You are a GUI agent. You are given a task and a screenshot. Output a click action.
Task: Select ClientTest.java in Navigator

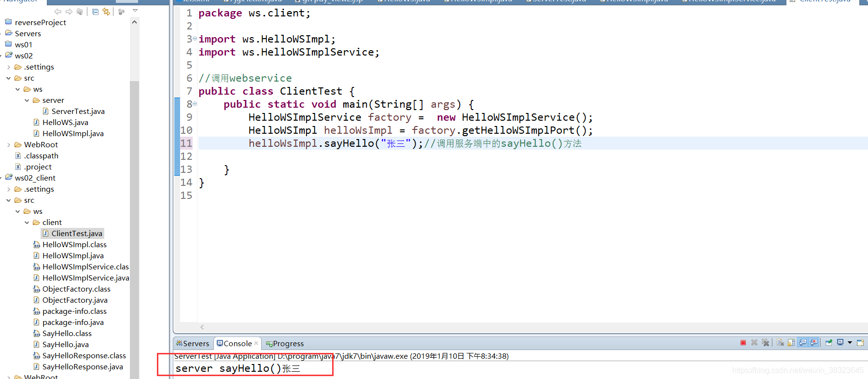[x=72, y=234]
